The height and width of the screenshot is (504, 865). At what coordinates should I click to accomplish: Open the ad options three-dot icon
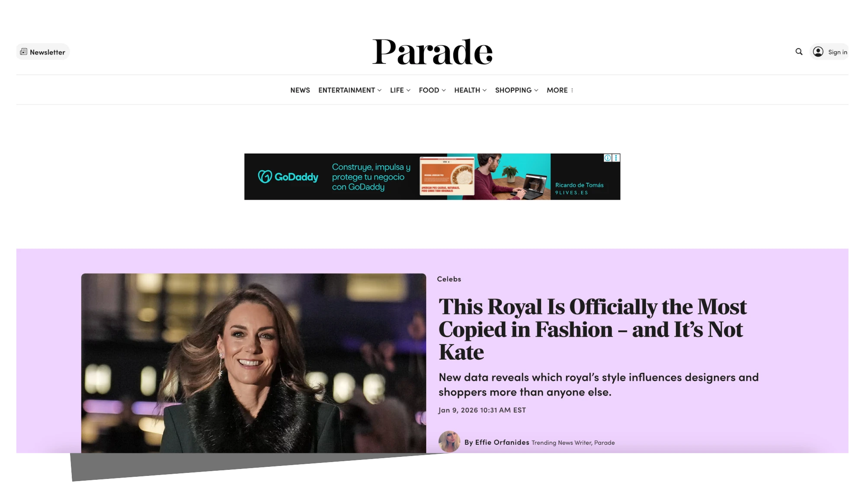[x=616, y=158]
